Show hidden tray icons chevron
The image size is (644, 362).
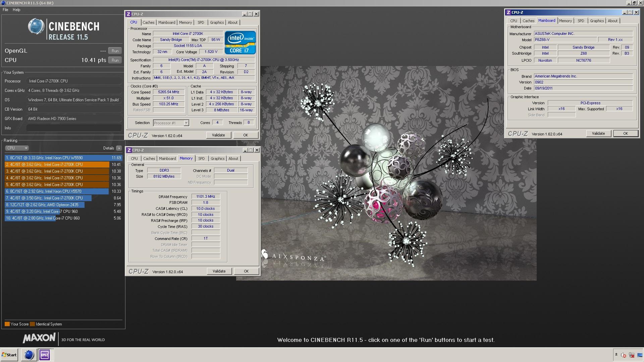[616, 355]
